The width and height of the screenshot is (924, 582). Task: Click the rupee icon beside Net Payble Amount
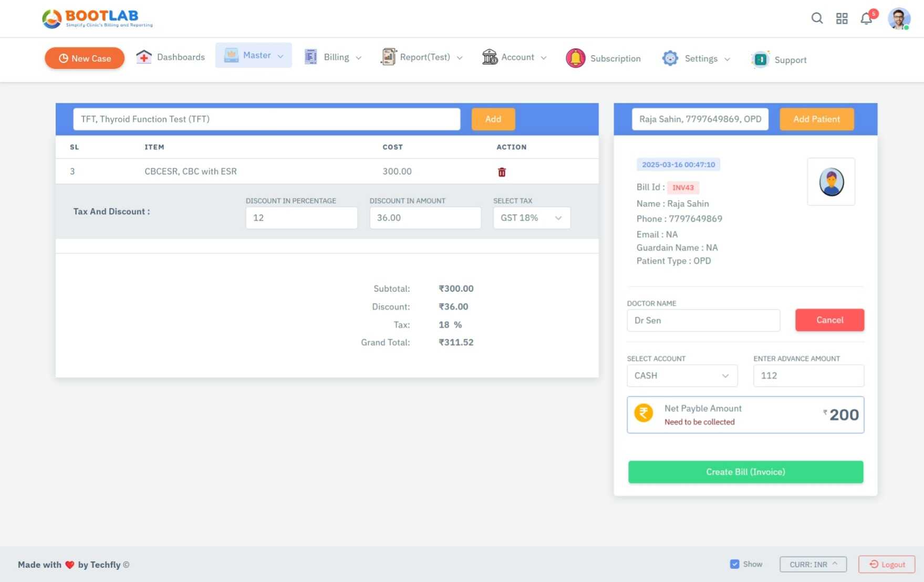coord(643,413)
